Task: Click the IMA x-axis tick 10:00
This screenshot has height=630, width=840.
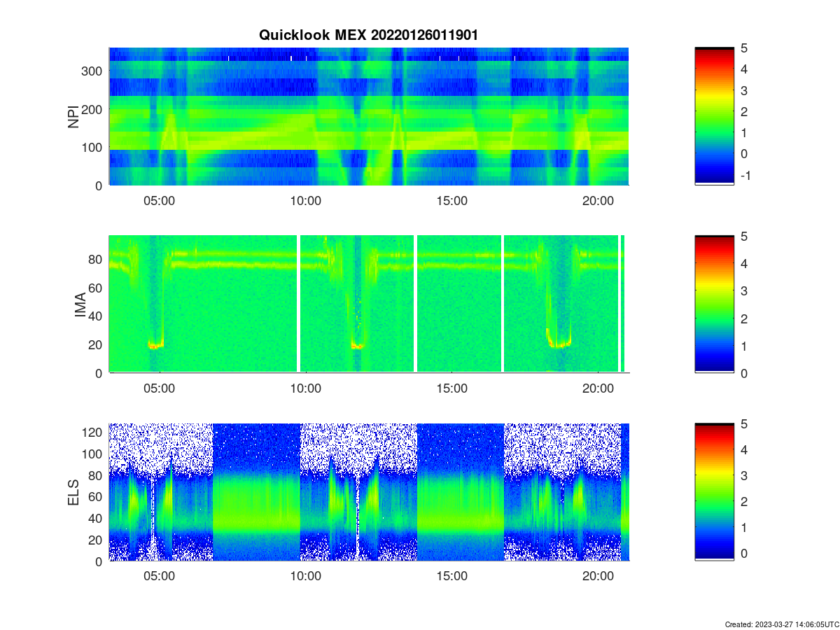Action: tap(306, 388)
